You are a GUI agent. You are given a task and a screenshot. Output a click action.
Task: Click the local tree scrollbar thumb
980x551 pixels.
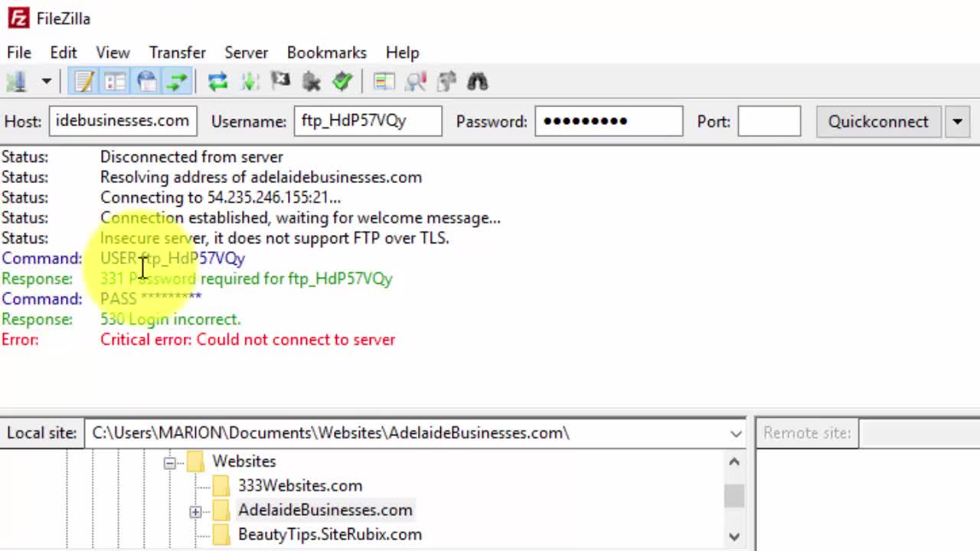click(734, 496)
